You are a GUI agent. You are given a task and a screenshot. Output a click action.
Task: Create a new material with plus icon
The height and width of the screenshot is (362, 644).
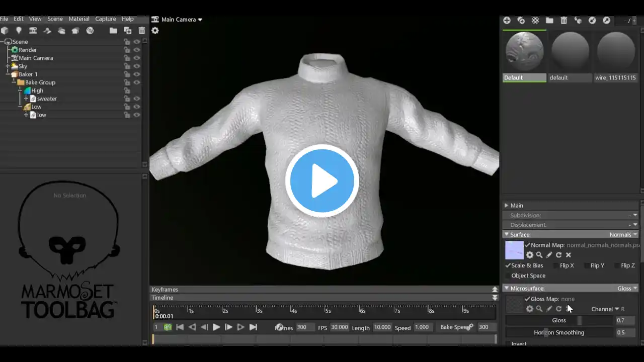click(x=507, y=21)
